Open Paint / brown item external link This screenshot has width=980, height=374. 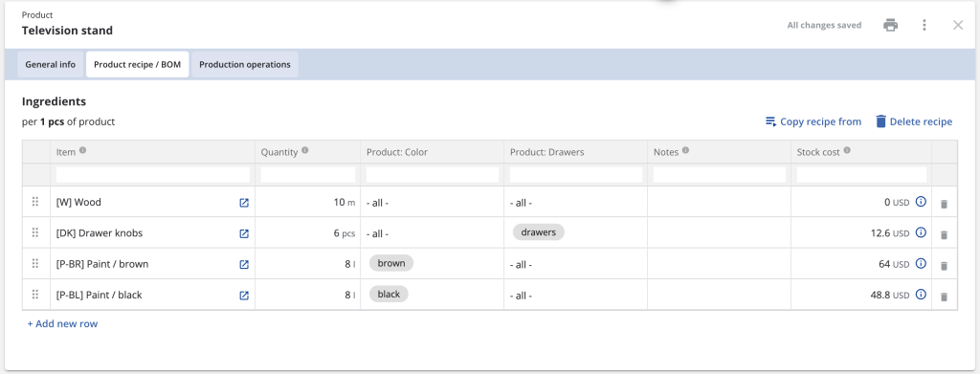click(x=244, y=264)
